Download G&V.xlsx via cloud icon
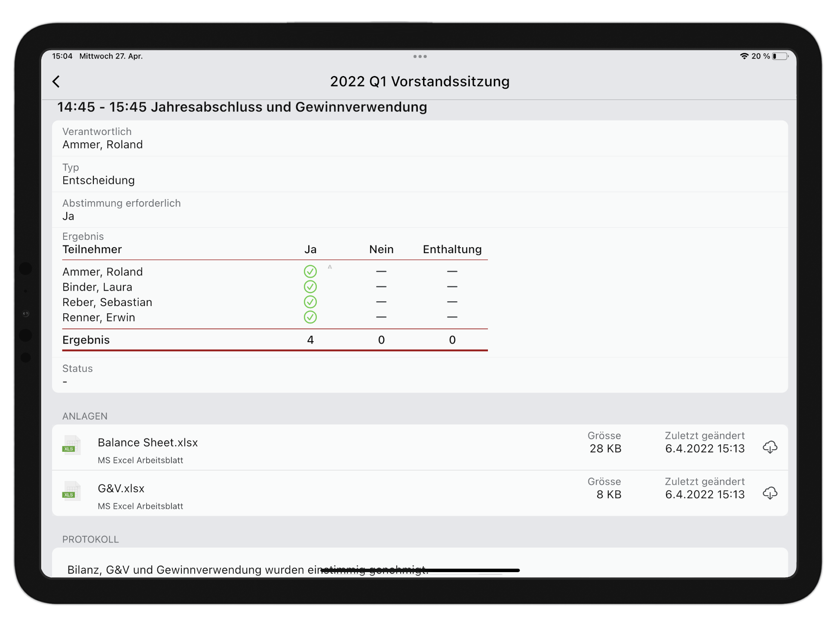 coord(769,493)
